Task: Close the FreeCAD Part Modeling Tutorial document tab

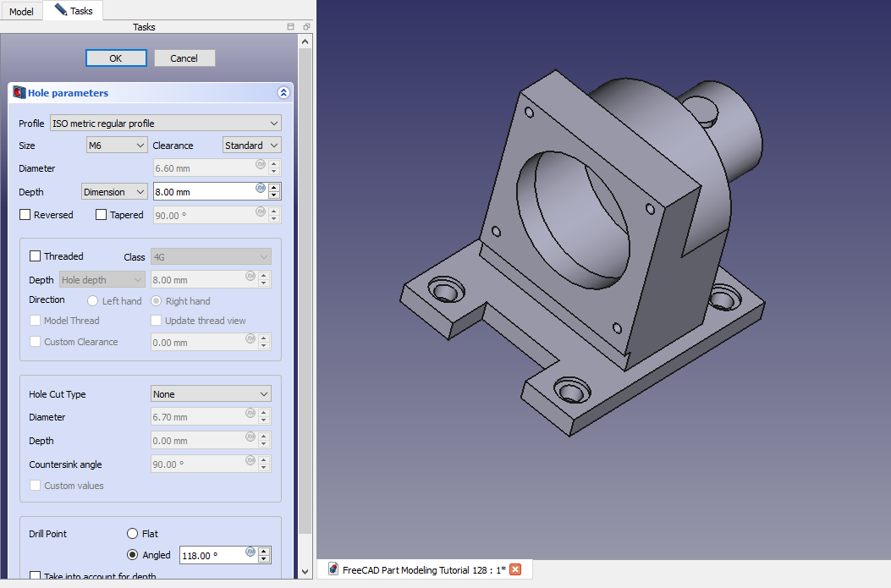Action: pyautogui.click(x=514, y=569)
